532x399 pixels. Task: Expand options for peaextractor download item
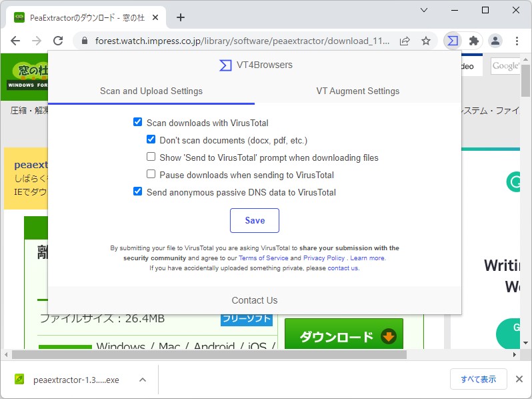[143, 380]
